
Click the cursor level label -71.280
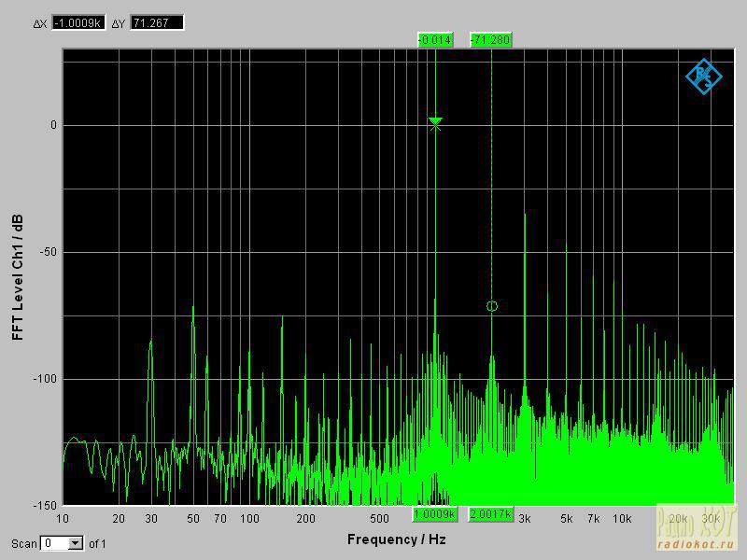[x=491, y=40]
